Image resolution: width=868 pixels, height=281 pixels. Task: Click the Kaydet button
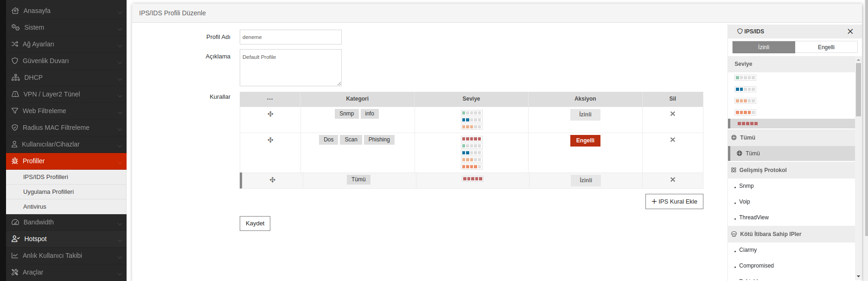click(x=255, y=224)
